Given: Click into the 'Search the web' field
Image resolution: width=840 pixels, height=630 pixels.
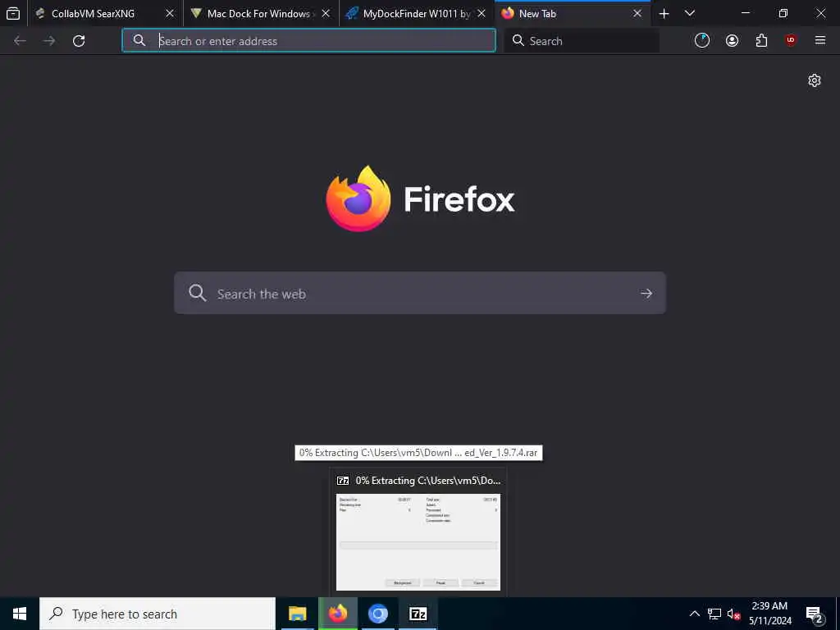Looking at the screenshot, I should (420, 293).
